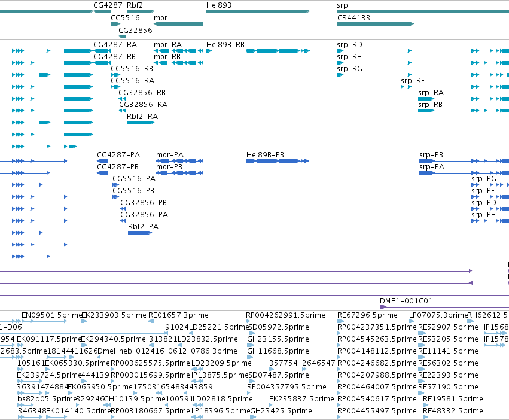Select protein srp-PF

(x=490, y=197)
